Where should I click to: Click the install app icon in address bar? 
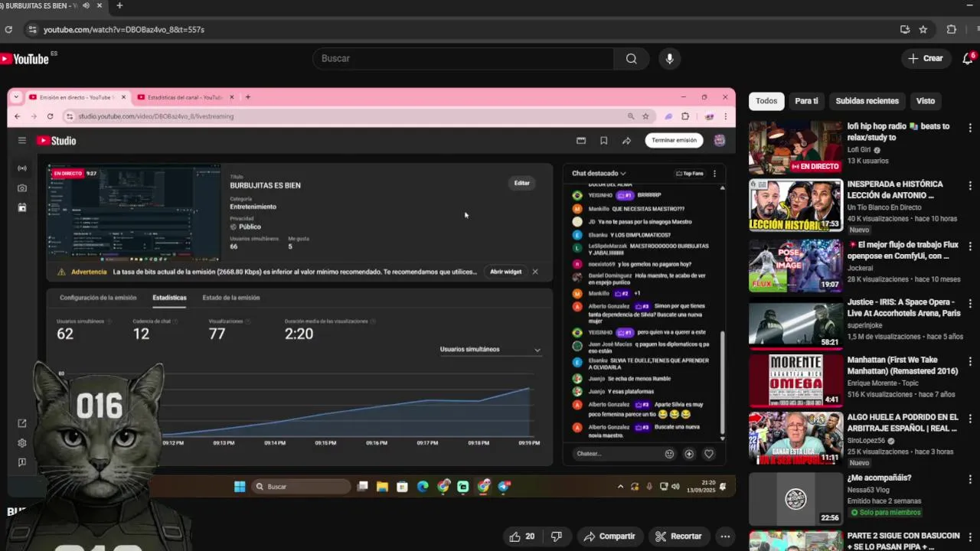pyautogui.click(x=905, y=29)
